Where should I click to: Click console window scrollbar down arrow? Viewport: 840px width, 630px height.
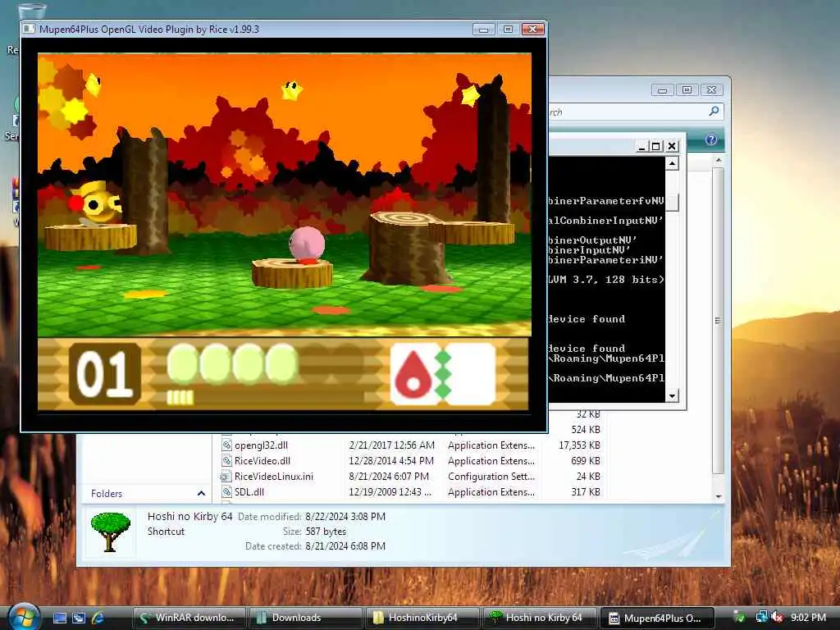[x=672, y=396]
